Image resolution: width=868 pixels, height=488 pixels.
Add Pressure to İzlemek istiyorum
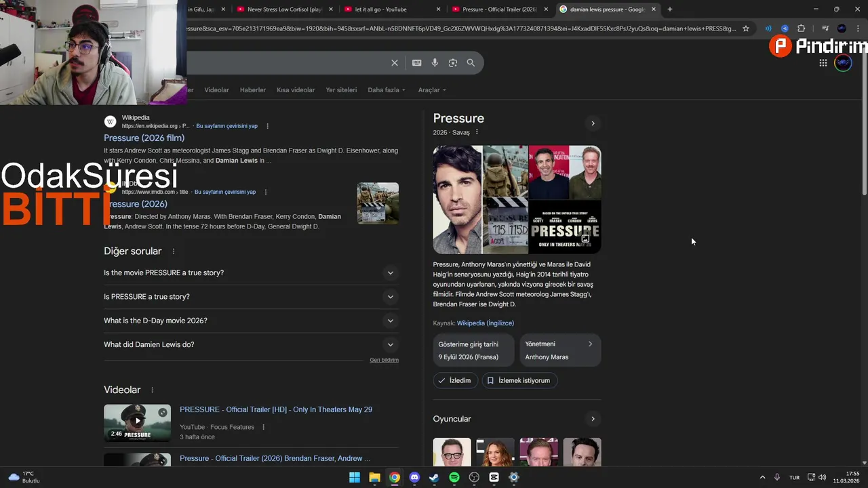pyautogui.click(x=520, y=381)
